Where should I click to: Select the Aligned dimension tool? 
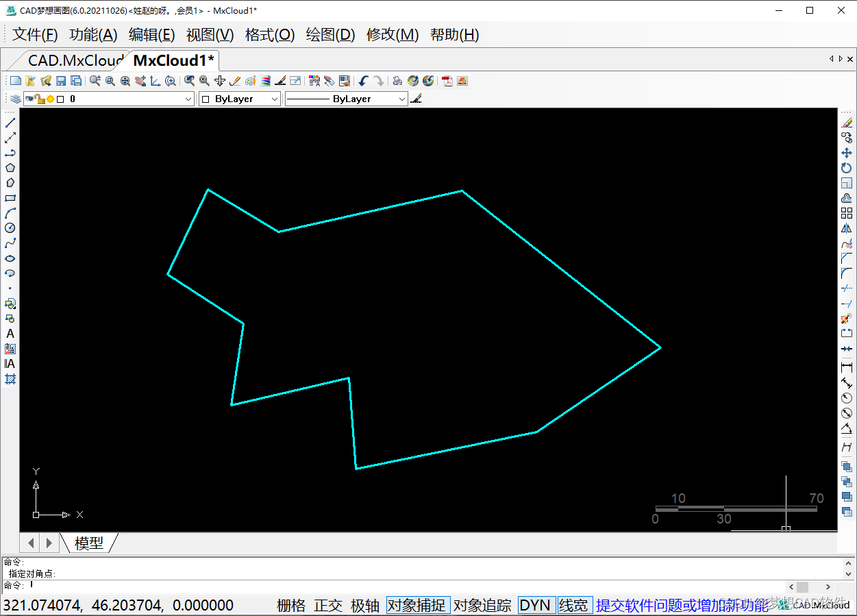(847, 382)
